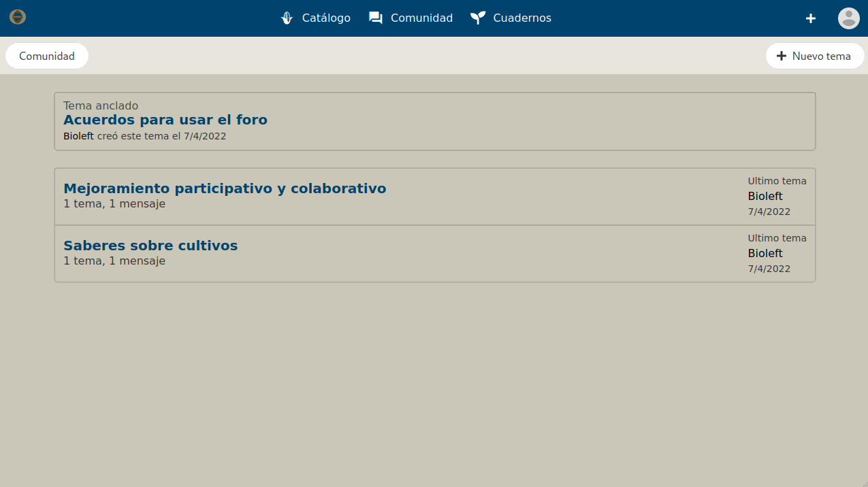Open the user profile avatar menu
Screen dimensions: 868x487
coord(848,18)
